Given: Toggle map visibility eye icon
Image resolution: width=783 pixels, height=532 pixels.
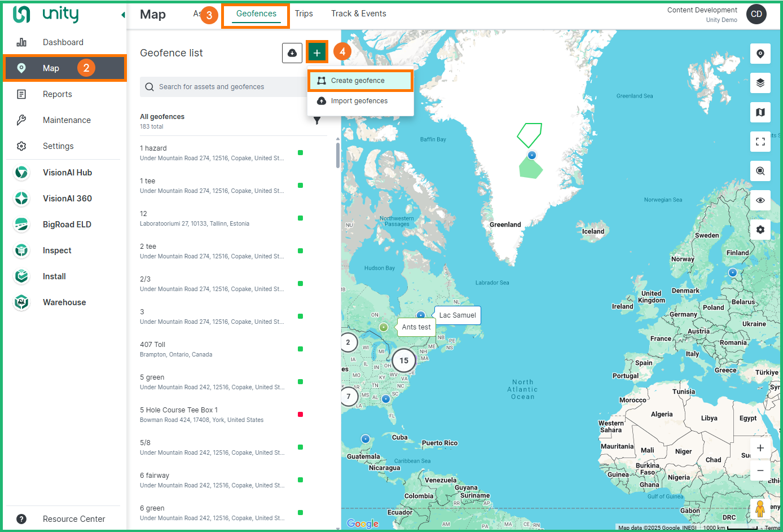Looking at the screenshot, I should coord(760,200).
